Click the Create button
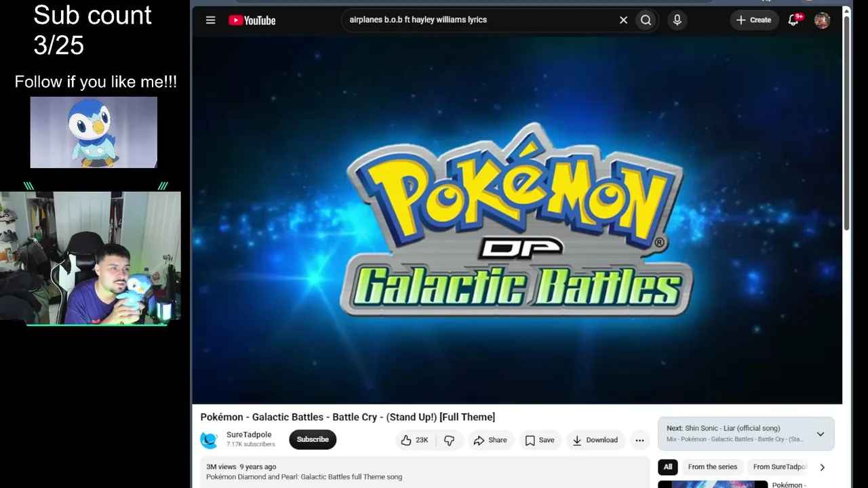This screenshot has width=868, height=488. click(x=753, y=20)
